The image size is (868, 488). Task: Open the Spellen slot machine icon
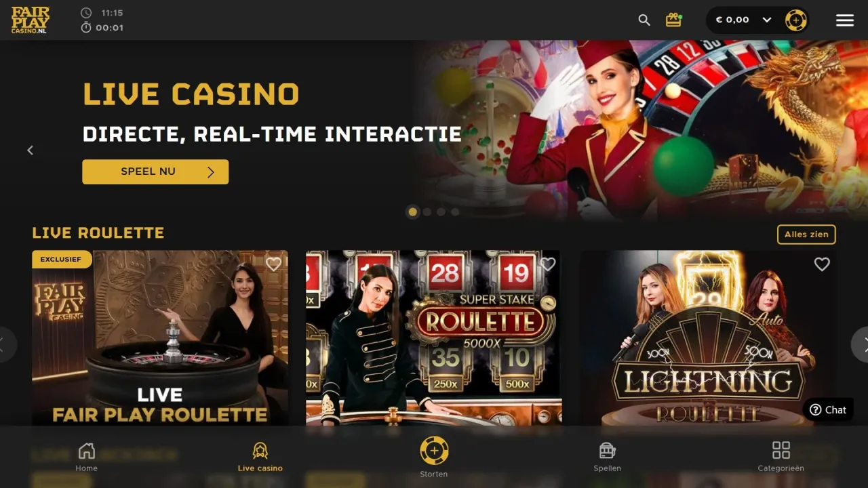click(607, 450)
